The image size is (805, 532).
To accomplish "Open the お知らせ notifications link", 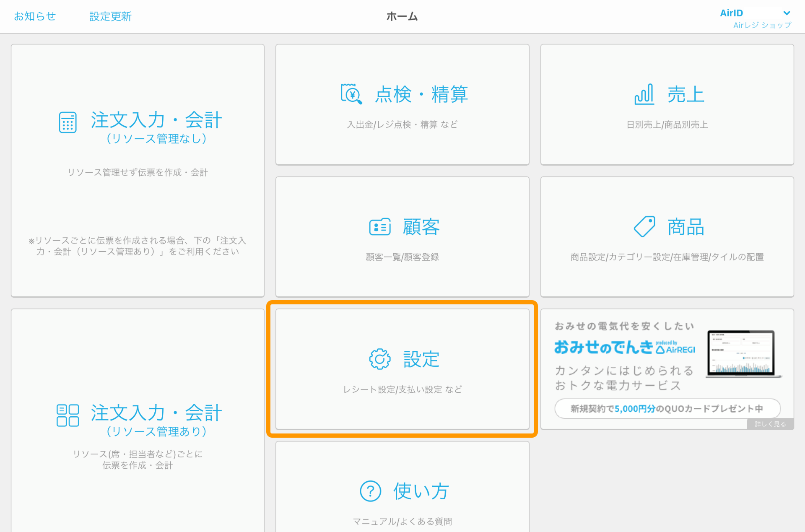I will (x=35, y=16).
